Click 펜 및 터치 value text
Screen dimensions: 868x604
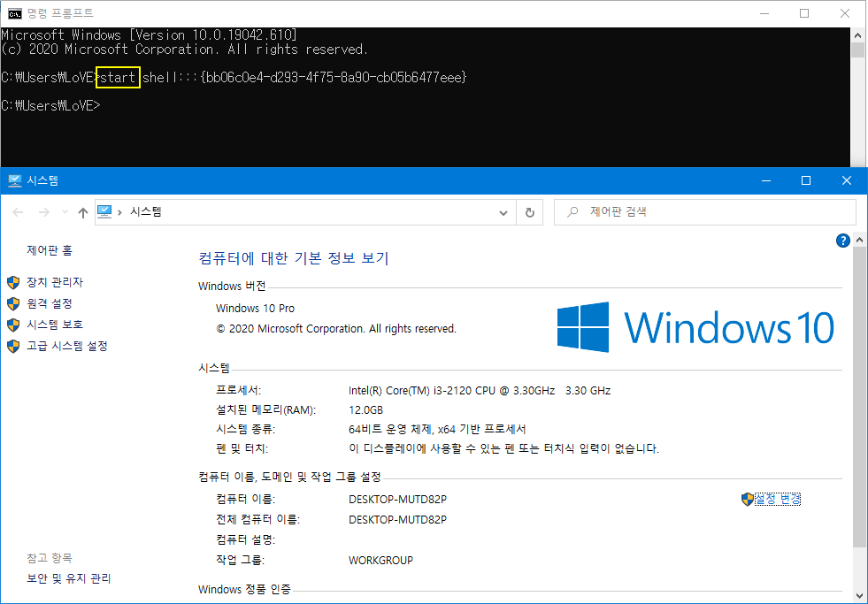(503, 448)
